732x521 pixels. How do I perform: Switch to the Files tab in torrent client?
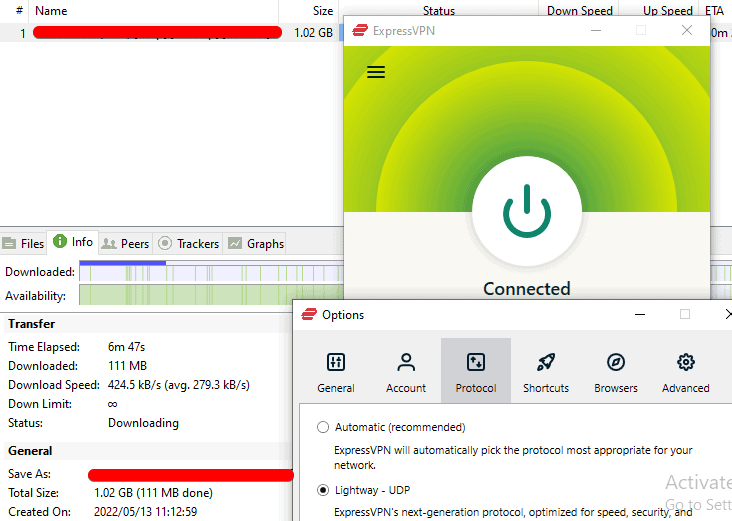23,243
